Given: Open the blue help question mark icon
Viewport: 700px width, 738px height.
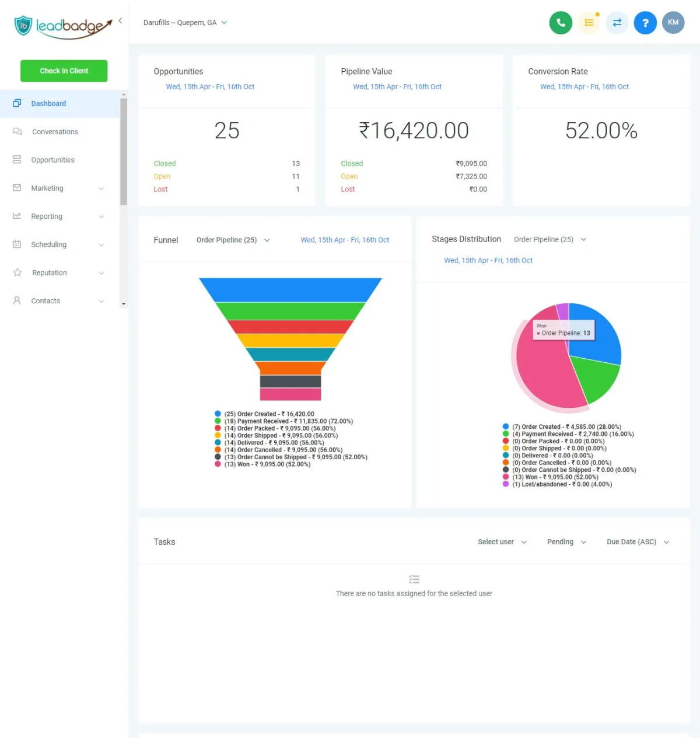Looking at the screenshot, I should coord(645,23).
